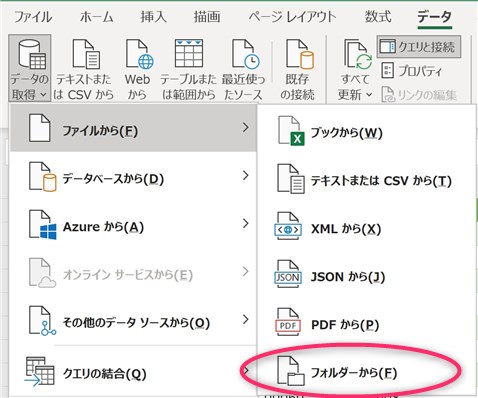Expand the Azure から submenu chevron

(x=246, y=223)
